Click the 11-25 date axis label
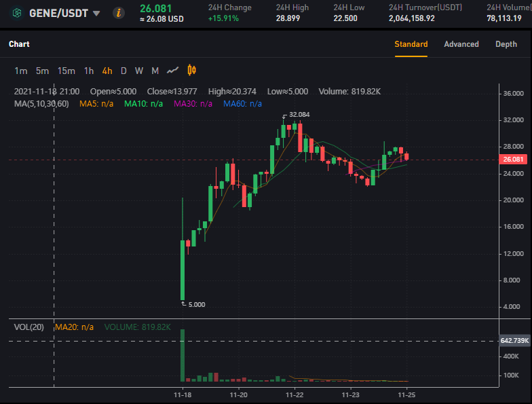 pos(406,395)
